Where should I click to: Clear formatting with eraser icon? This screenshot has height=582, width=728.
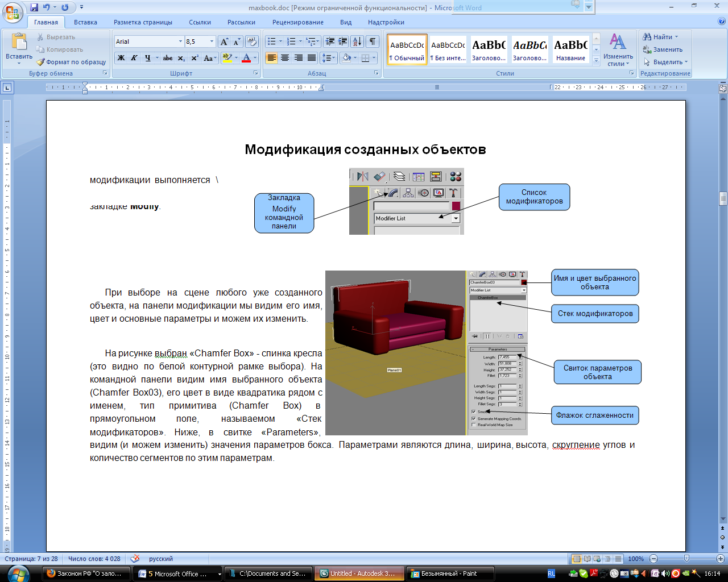pos(253,41)
